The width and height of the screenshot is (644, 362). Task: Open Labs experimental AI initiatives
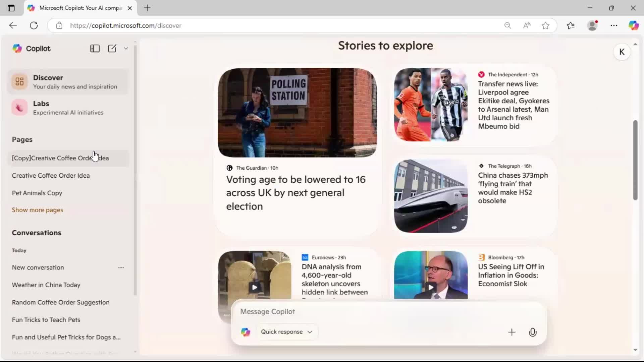(x=68, y=108)
